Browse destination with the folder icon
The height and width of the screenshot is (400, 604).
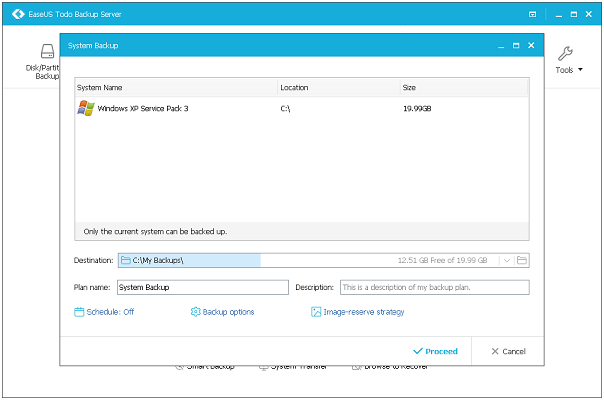coord(522,261)
